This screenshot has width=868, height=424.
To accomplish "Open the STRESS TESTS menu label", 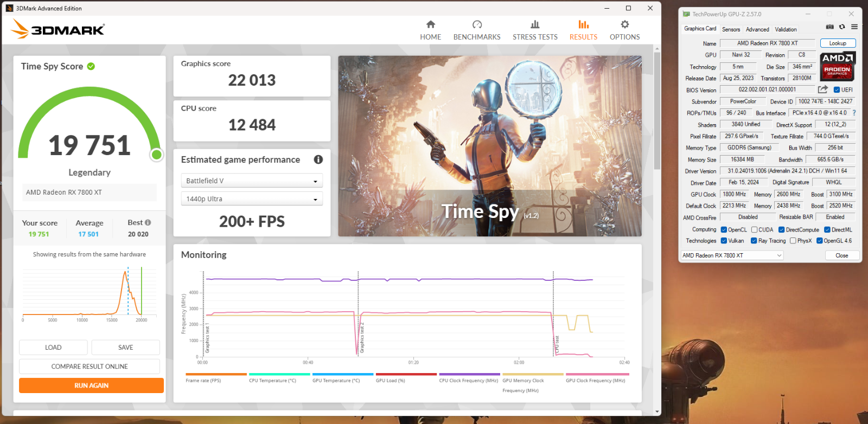I will click(x=535, y=37).
